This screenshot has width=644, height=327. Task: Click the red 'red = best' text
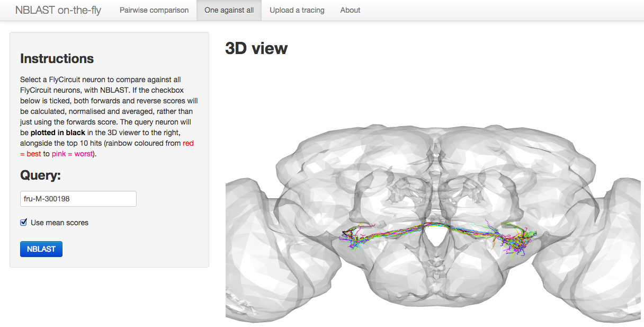(188, 143)
